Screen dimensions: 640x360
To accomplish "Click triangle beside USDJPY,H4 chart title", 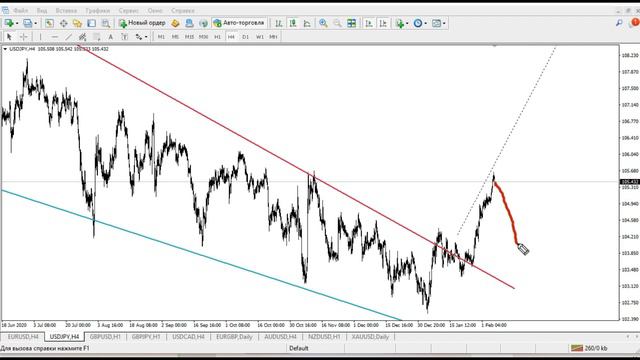I will coord(5,49).
